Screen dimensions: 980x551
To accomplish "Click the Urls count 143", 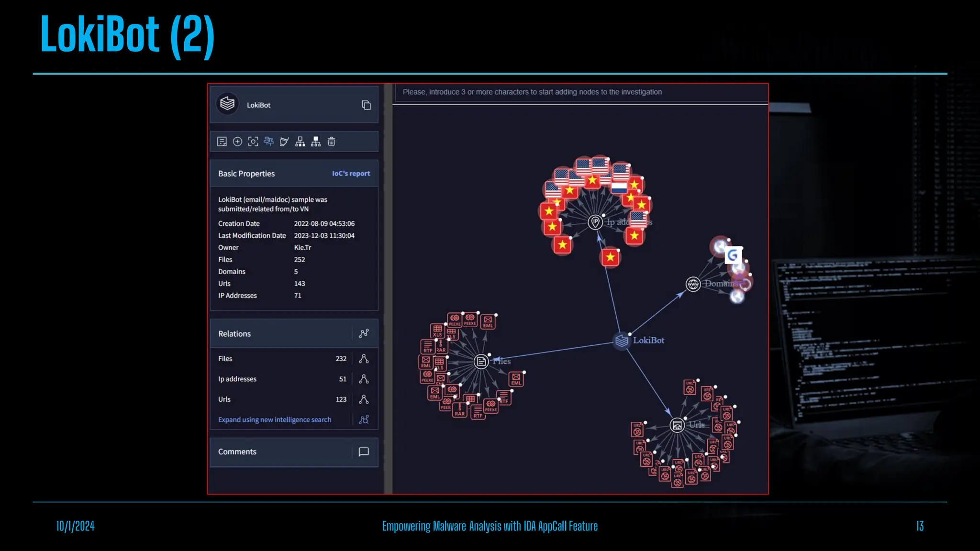I will [x=300, y=283].
